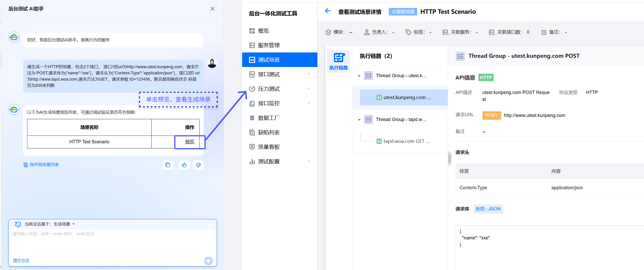This screenshot has width=644, height=270.
Task: Click the user avatar icon in chat
Action: pos(212,63)
